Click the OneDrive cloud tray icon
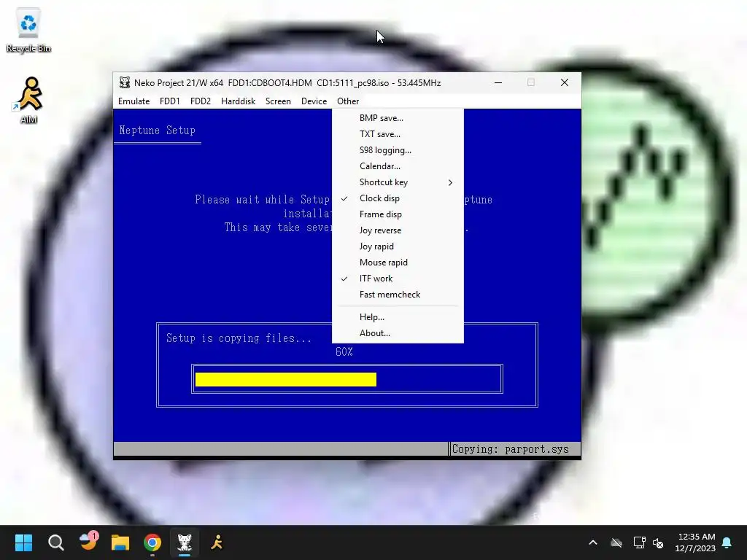Image resolution: width=747 pixels, height=560 pixels. tap(616, 542)
